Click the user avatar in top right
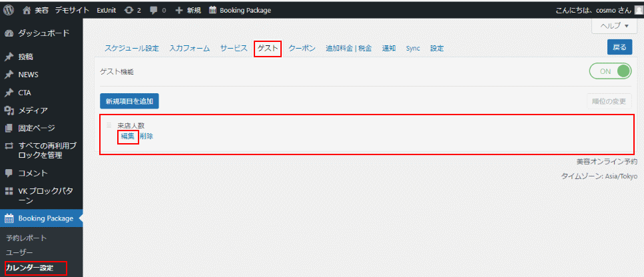Image resolution: width=644 pixels, height=277 pixels. pos(638,10)
